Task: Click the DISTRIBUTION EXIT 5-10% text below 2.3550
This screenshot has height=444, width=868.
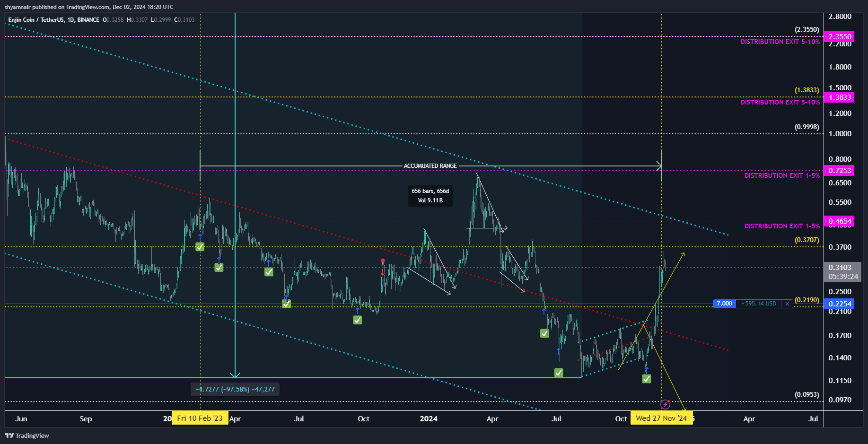Action: (780, 42)
